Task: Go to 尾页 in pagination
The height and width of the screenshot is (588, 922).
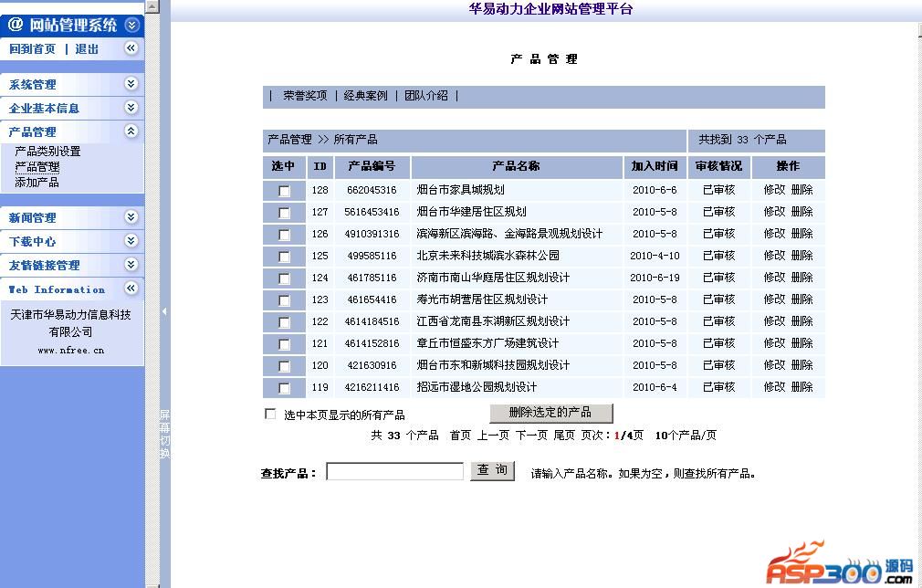Action: 564,436
